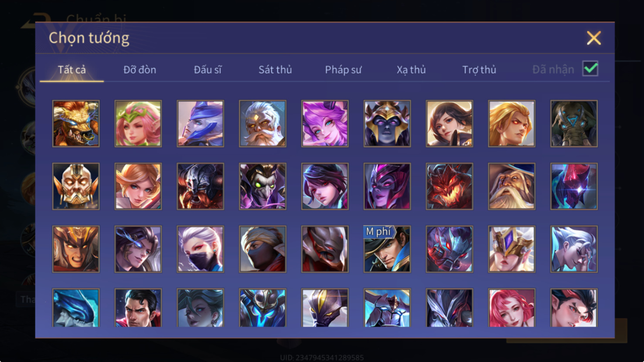Filter heroes by 'Sát thủ'
This screenshot has width=644, height=362.
tap(275, 70)
